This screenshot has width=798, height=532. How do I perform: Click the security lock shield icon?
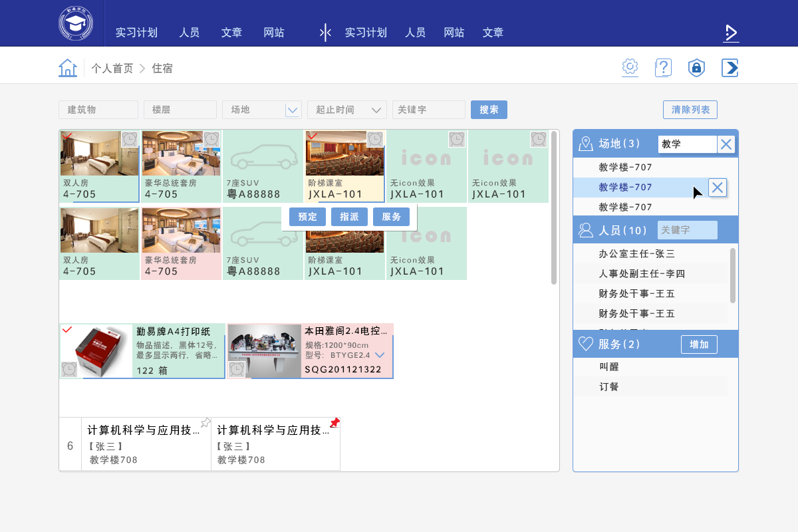pos(696,68)
